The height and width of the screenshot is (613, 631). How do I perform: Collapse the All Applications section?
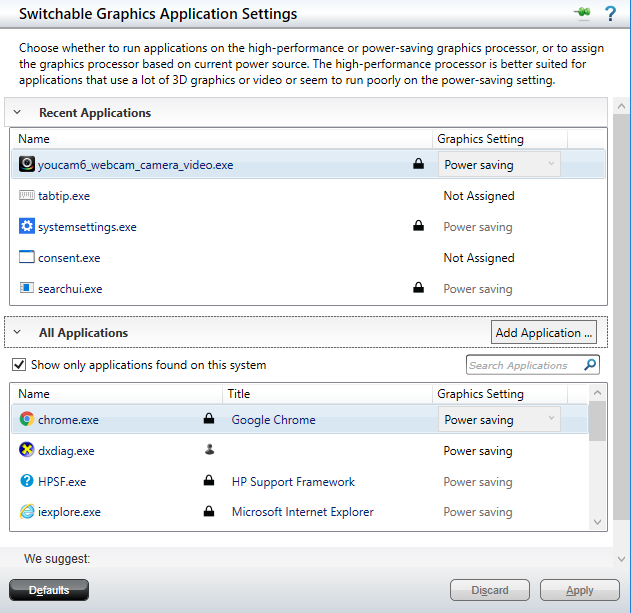(17, 332)
